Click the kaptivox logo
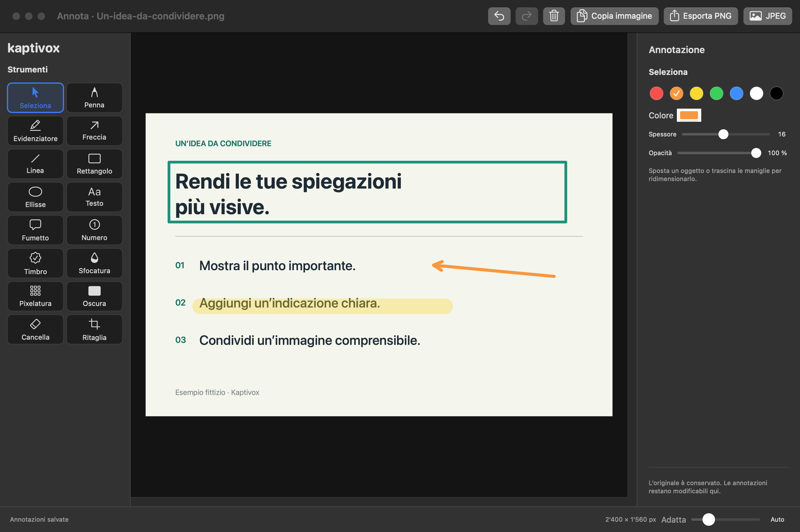 [x=34, y=48]
